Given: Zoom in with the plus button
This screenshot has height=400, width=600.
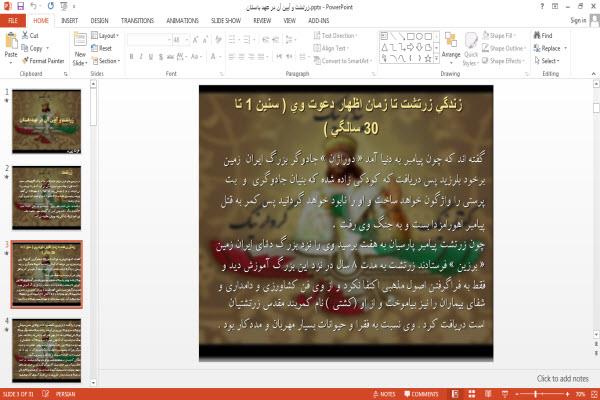Looking at the screenshot, I should [567, 394].
